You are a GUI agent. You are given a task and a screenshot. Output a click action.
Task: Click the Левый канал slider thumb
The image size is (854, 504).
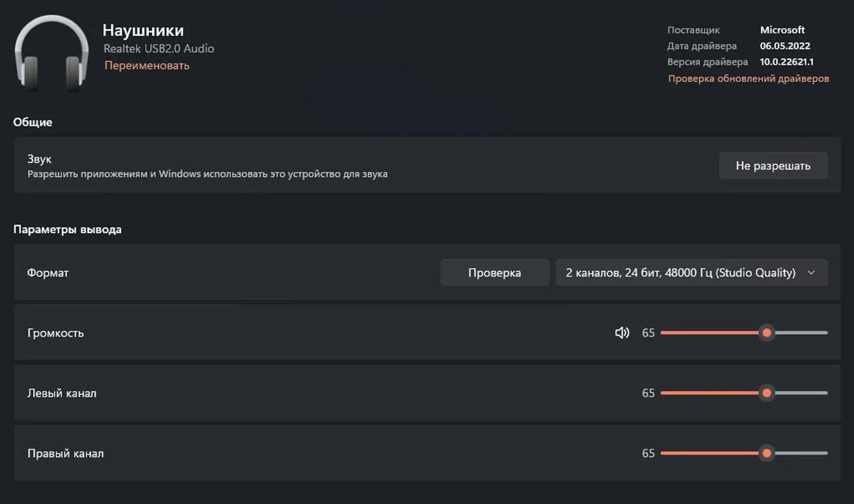767,393
